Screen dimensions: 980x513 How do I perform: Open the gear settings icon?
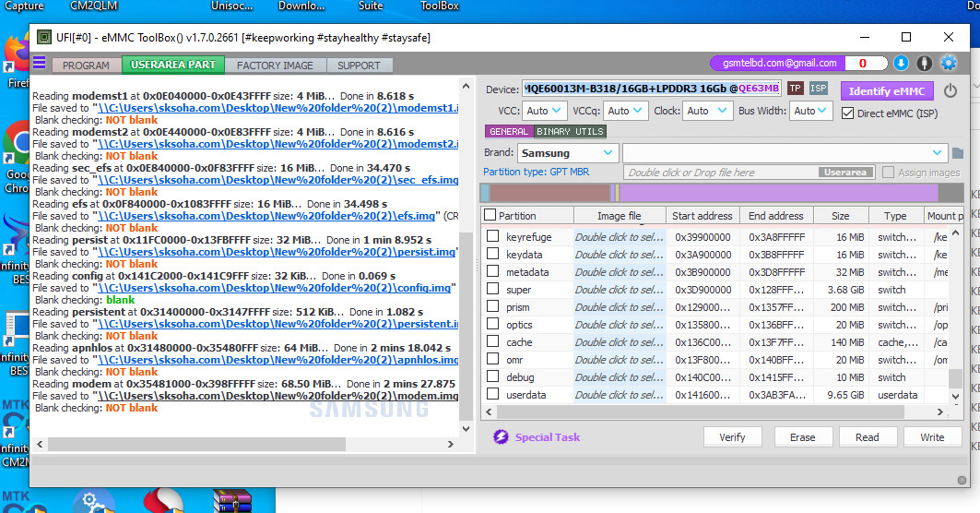tap(949, 64)
